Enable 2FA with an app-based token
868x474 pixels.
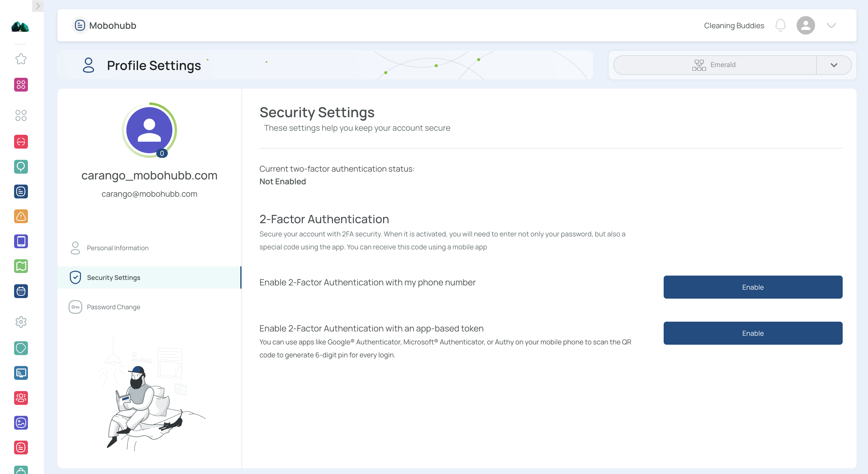(753, 333)
